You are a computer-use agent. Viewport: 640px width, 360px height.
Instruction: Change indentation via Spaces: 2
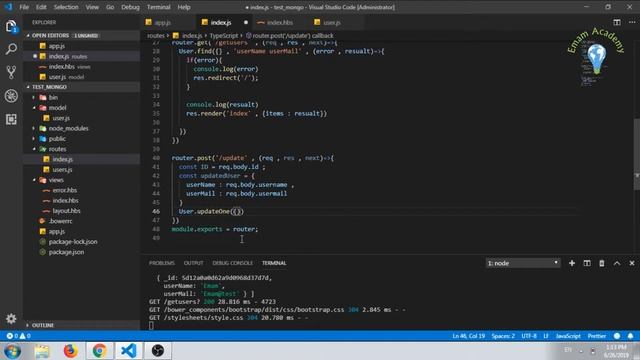click(x=503, y=336)
